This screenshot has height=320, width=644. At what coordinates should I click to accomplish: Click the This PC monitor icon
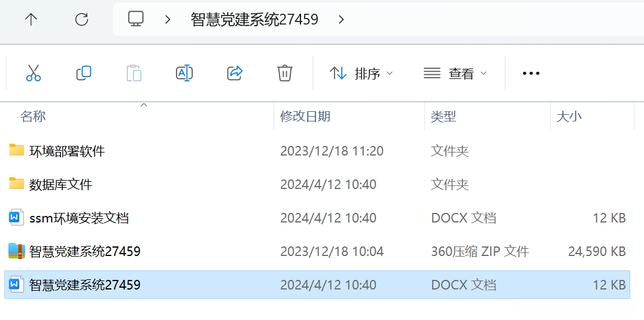(x=136, y=19)
